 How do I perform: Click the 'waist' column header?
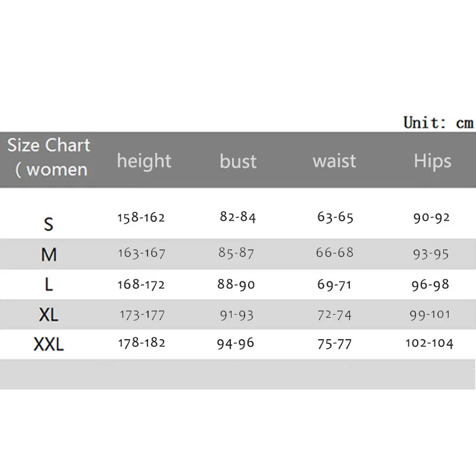334,161
